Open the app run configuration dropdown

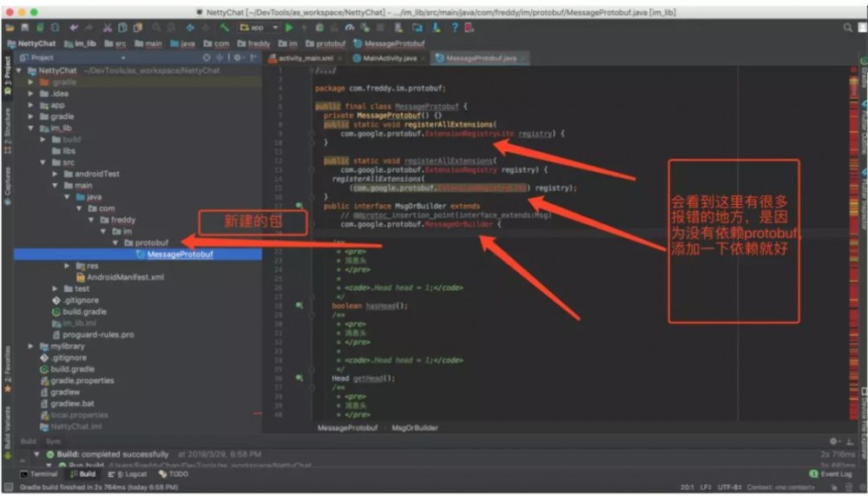click(x=259, y=28)
